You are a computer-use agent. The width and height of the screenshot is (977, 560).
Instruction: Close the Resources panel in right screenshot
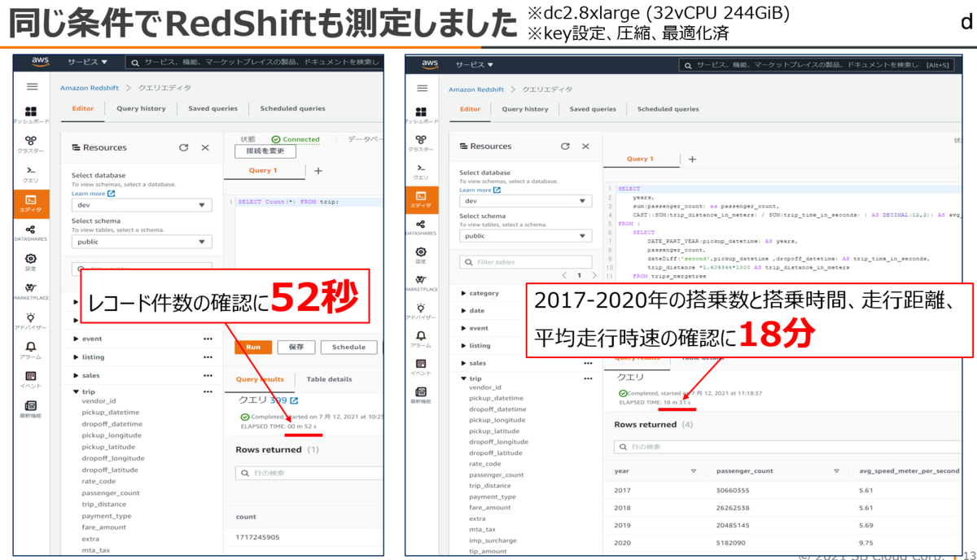point(585,147)
